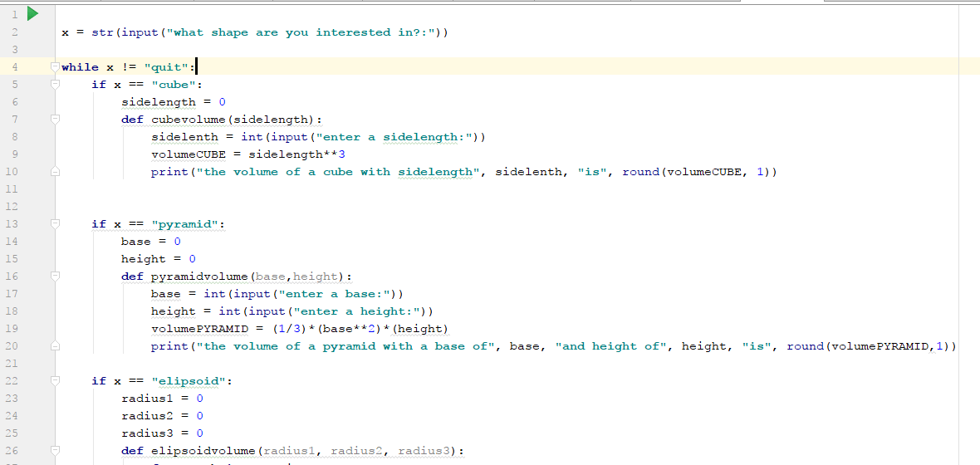
Task: Collapse the 'if x == "cube"' block
Action: [x=56, y=83]
